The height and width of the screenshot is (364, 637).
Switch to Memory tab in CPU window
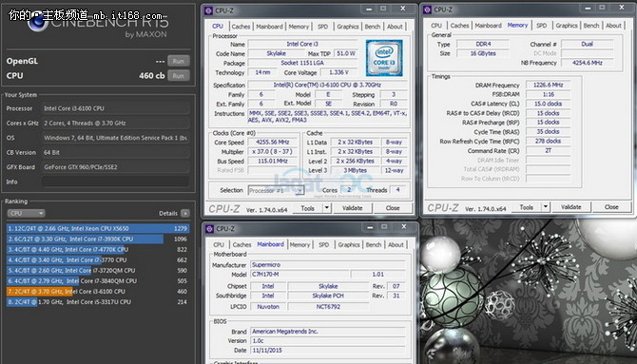pos(299,27)
